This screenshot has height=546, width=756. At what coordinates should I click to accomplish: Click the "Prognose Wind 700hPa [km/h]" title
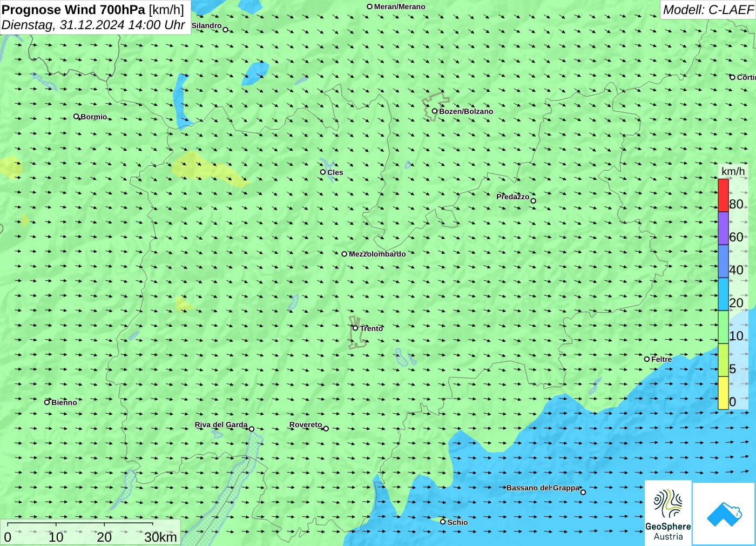[93, 10]
